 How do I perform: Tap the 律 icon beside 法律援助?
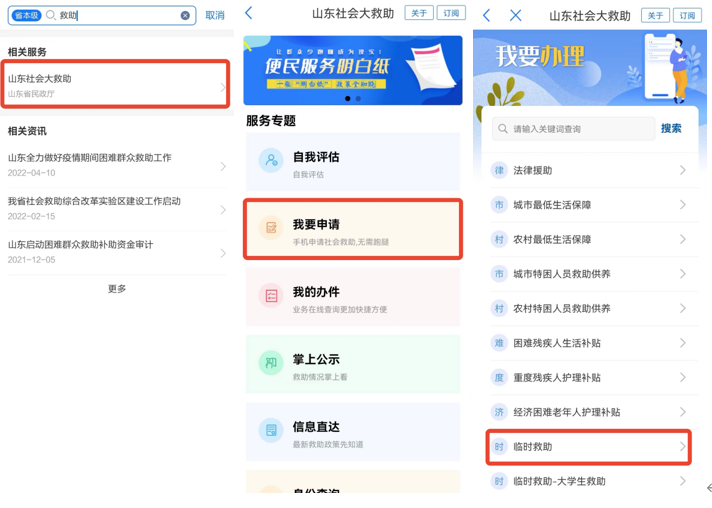pyautogui.click(x=499, y=171)
